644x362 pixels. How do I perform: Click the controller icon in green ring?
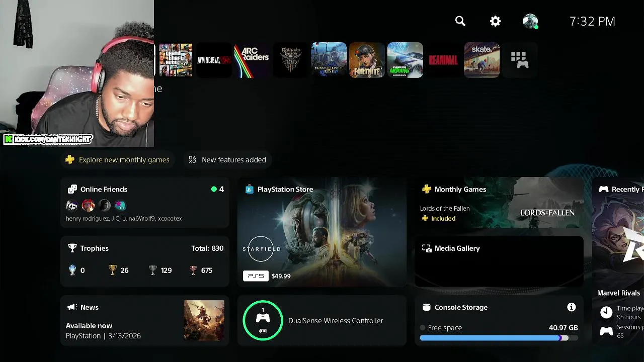coord(263,318)
